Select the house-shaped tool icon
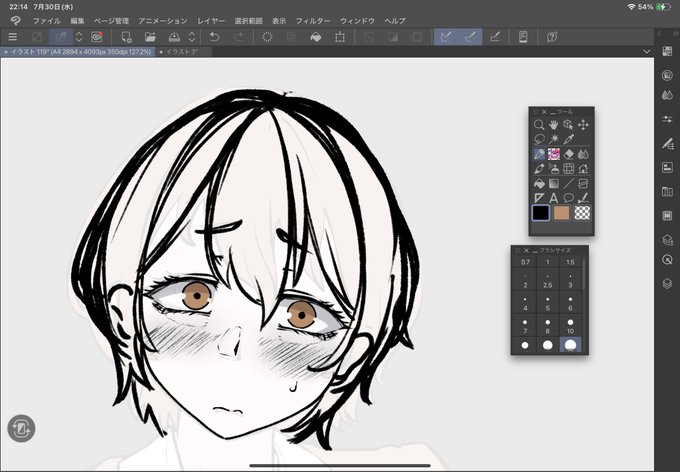680x472 pixels. click(x=583, y=169)
